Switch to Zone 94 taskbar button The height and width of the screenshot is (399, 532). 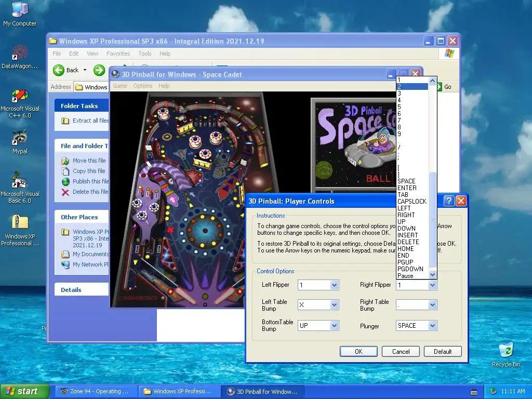(96, 392)
